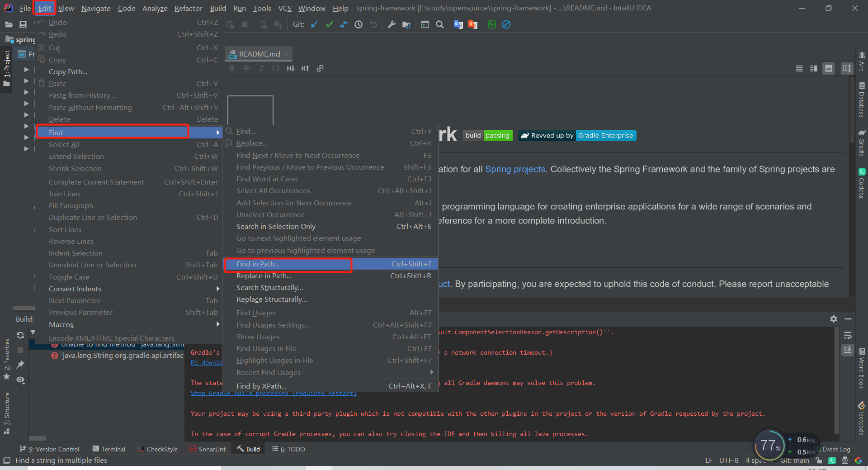Screen dimensions: 868x470
Task: Hide the Build panel using minus icon
Action: click(x=848, y=319)
